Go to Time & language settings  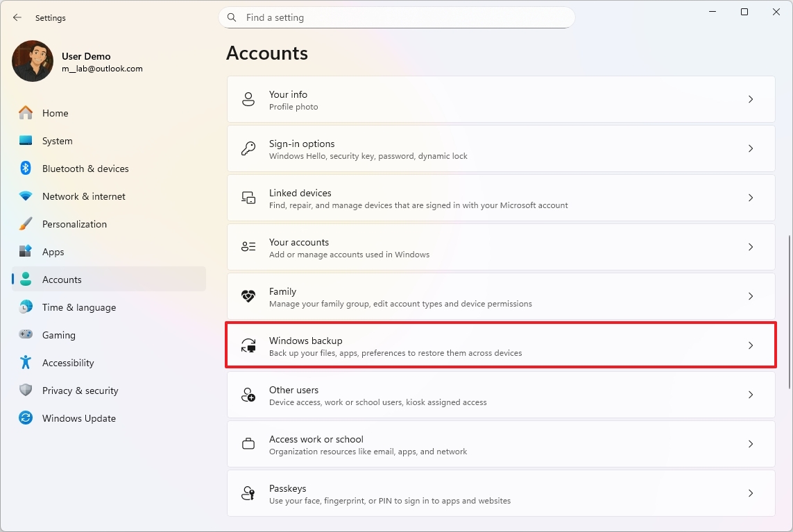[78, 307]
